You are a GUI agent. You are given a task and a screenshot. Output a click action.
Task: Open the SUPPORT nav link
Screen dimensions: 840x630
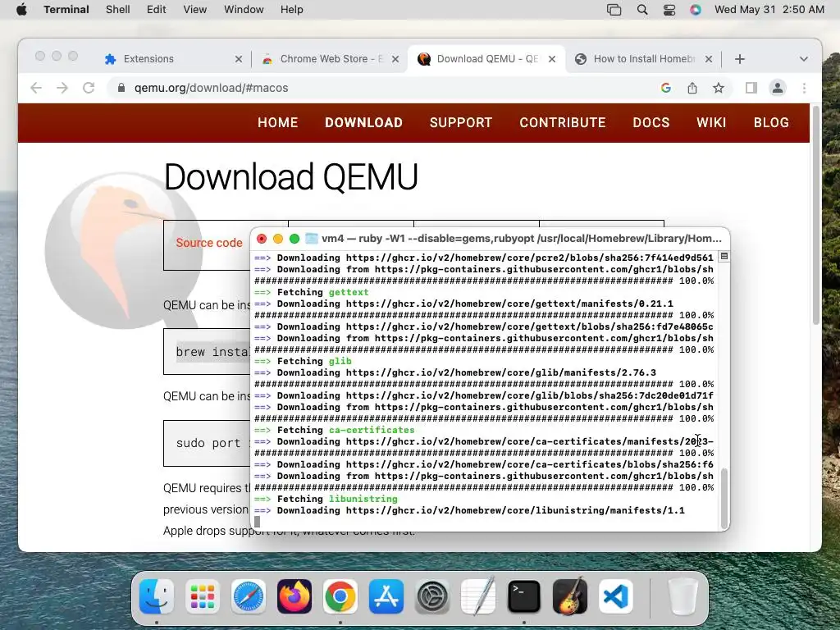[x=461, y=123]
